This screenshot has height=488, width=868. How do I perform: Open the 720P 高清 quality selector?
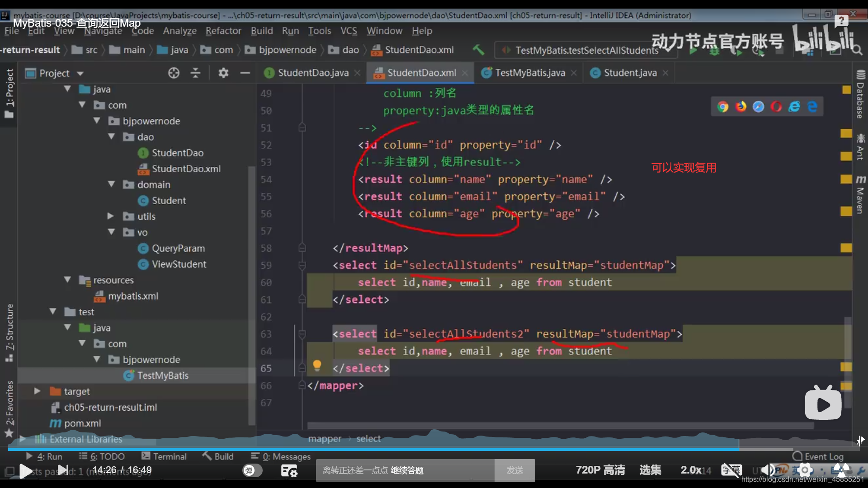point(600,470)
